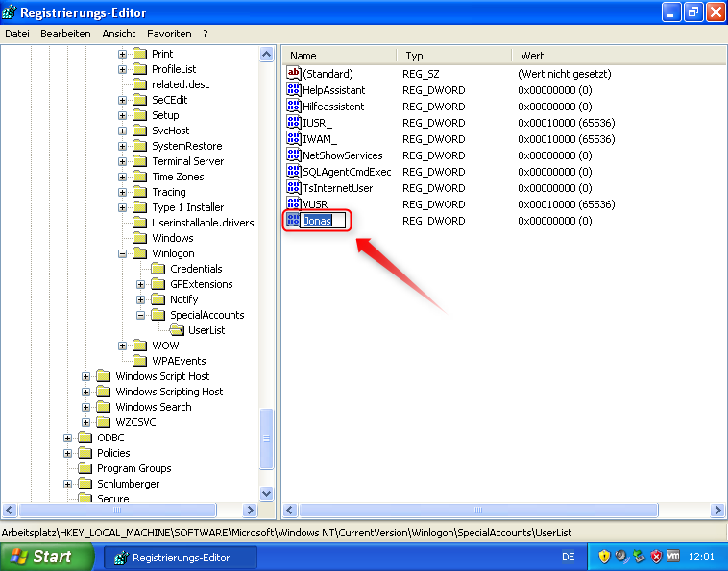The width and height of the screenshot is (728, 571).
Task: Expand the ODBC key
Action: 68,438
